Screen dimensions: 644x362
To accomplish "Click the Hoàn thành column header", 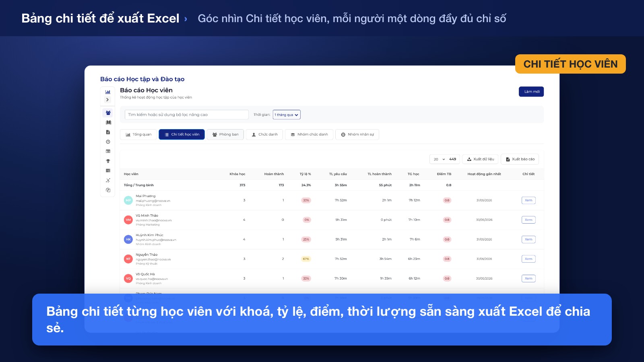I will pos(274,174).
